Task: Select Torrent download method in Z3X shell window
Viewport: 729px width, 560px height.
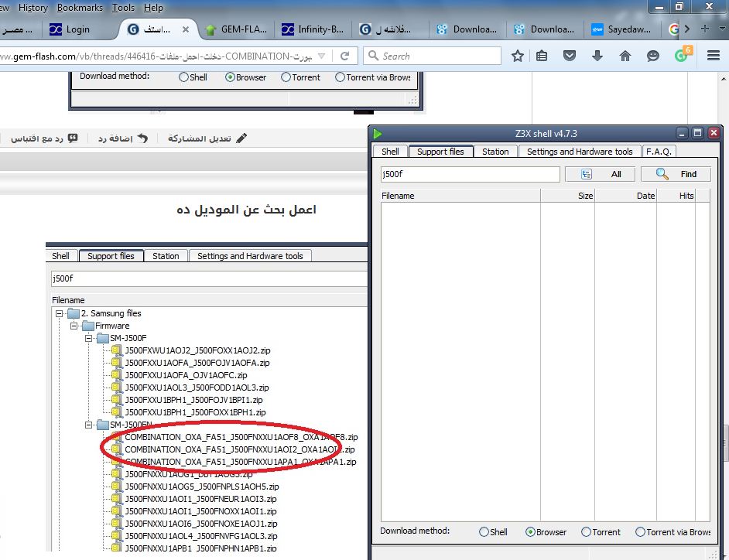Action: click(x=586, y=532)
